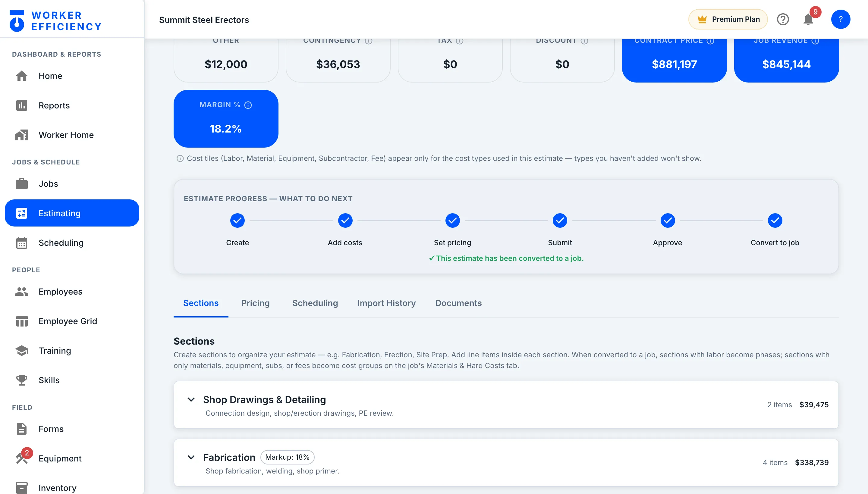
Task: Click the crown Premium Plan badge
Action: tap(728, 19)
